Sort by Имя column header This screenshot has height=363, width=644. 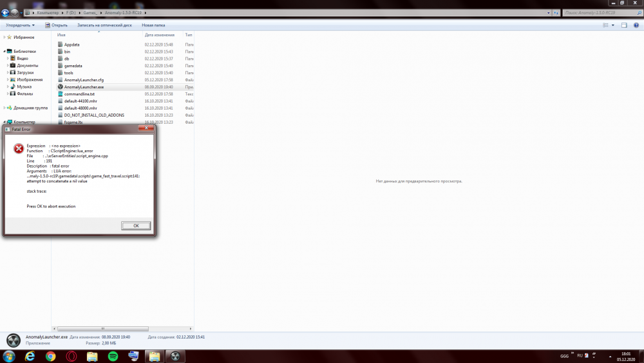pos(61,35)
